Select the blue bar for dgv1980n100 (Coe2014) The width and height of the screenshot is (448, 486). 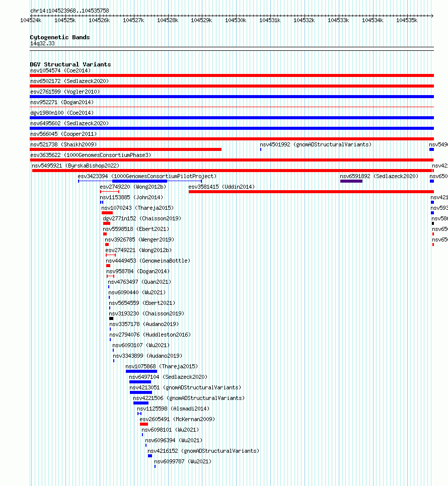tap(232, 117)
